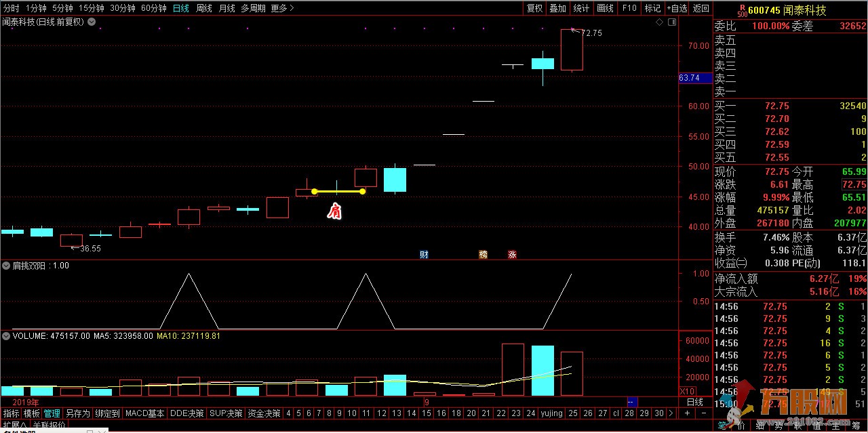Select the 15分钟 period
Viewport: 868px width, 433px height.
click(92, 8)
